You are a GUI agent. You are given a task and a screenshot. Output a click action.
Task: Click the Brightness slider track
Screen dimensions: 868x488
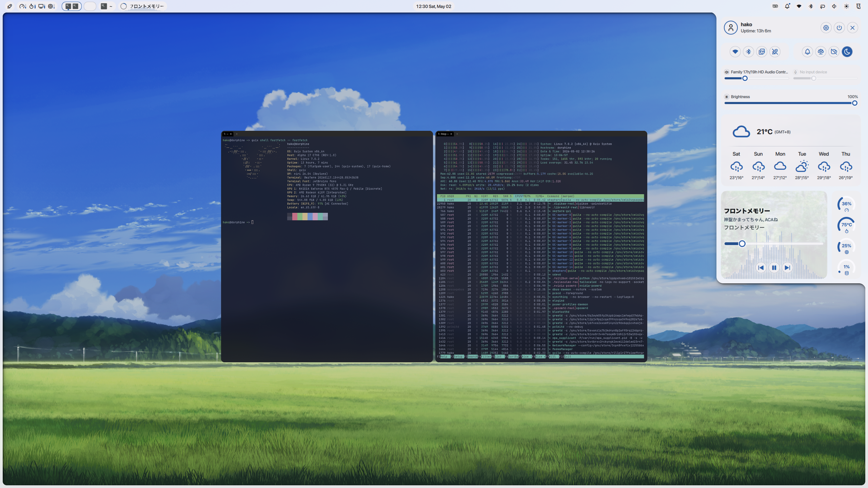791,103
